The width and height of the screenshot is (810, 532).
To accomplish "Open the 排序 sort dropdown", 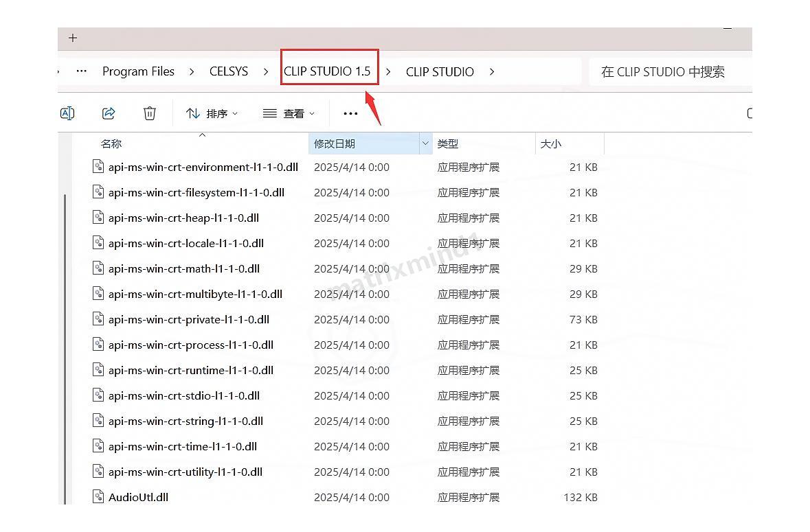I will tap(212, 113).
